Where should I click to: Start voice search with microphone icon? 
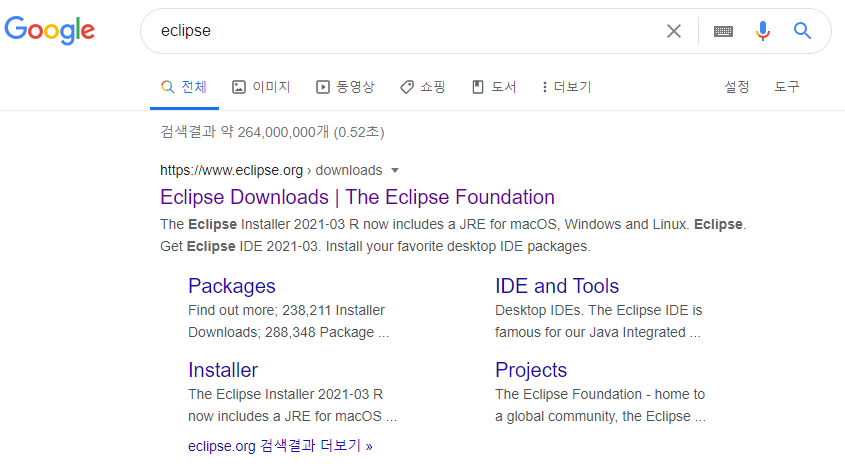coord(763,31)
